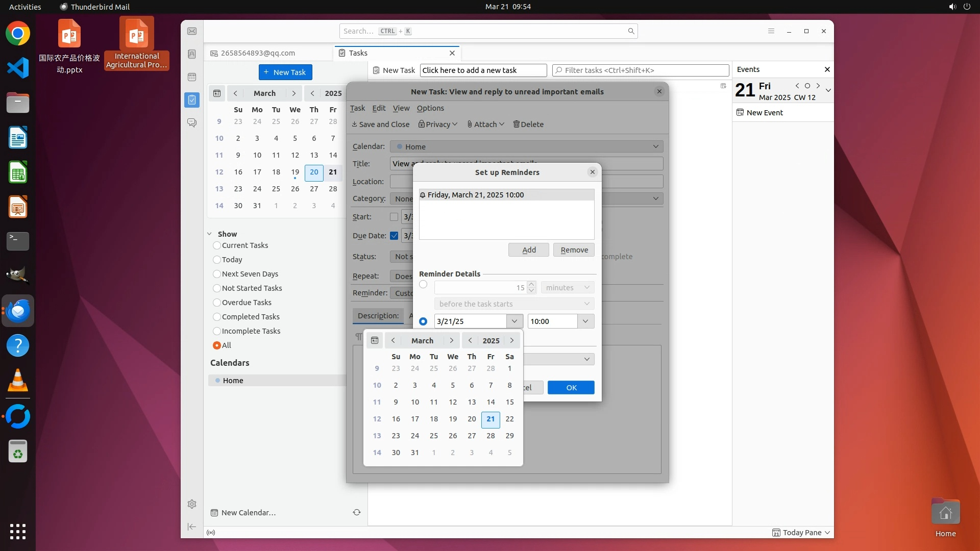Switch to Calendar space sidebar icon
The width and height of the screenshot is (980, 551).
pos(192,77)
